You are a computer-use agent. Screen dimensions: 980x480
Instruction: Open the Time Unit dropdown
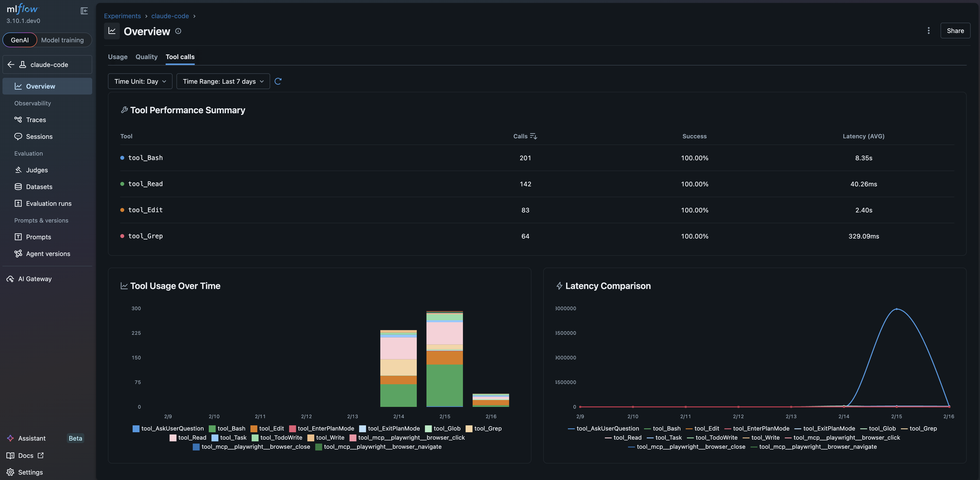tap(140, 81)
